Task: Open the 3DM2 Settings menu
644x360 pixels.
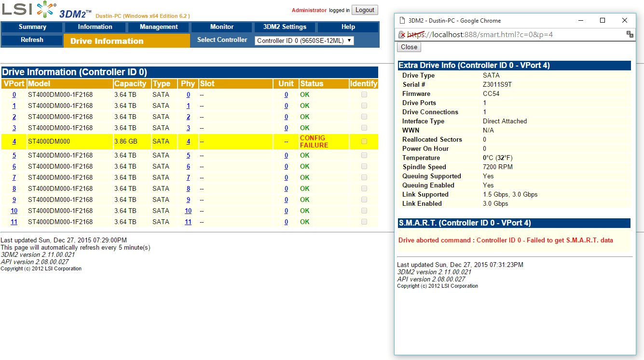Action: click(x=285, y=27)
